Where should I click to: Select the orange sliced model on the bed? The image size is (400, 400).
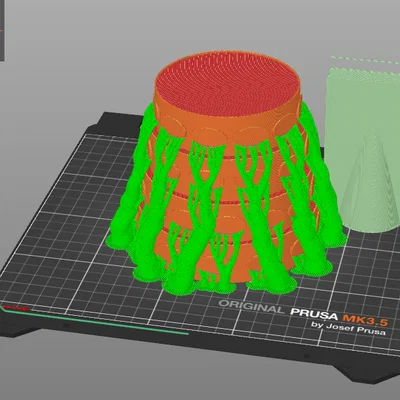(227, 167)
